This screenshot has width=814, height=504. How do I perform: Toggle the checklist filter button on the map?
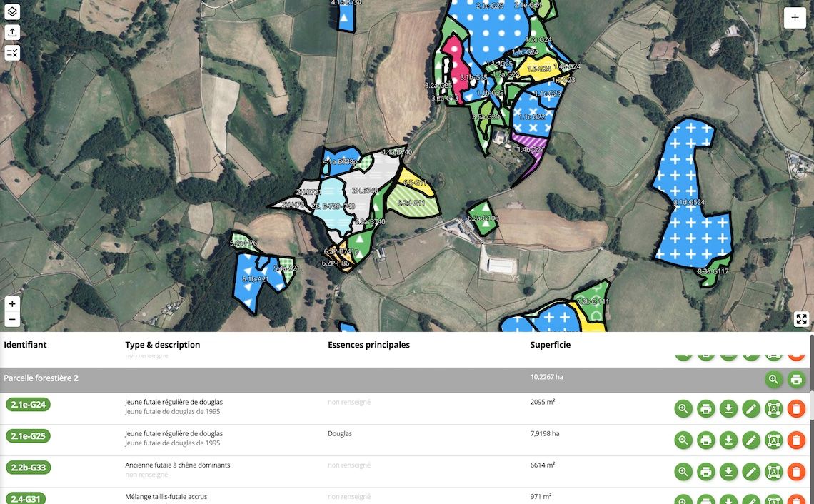[x=12, y=52]
